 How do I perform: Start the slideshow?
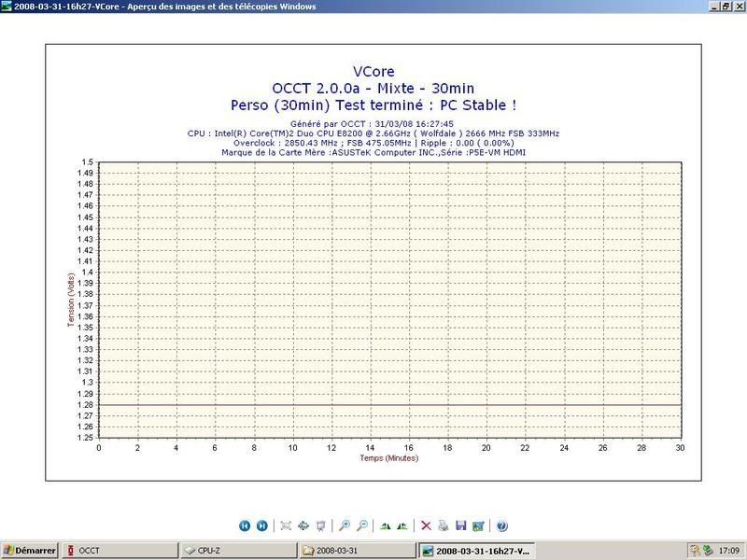pos(321,525)
